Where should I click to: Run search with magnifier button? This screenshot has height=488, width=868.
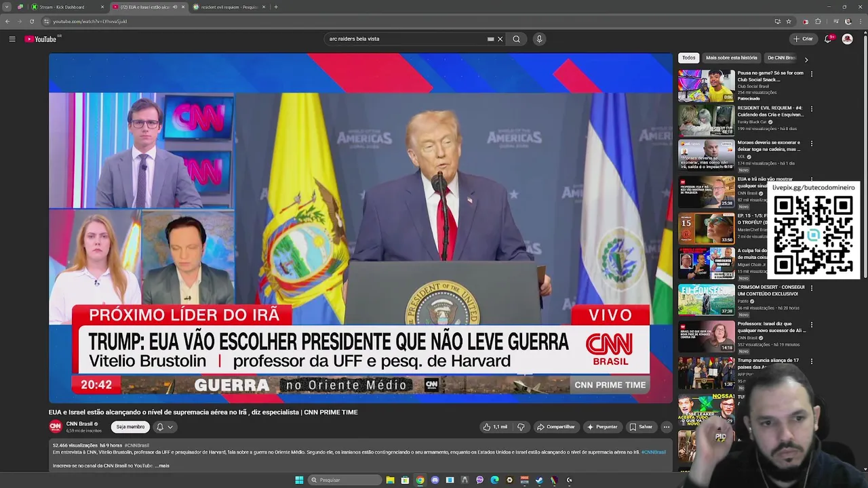tap(516, 39)
